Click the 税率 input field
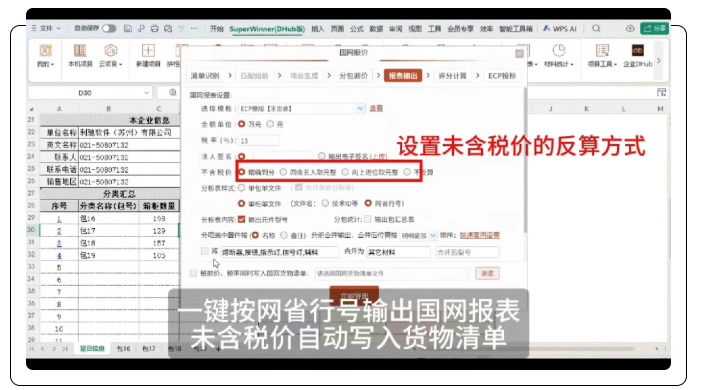 (258, 141)
